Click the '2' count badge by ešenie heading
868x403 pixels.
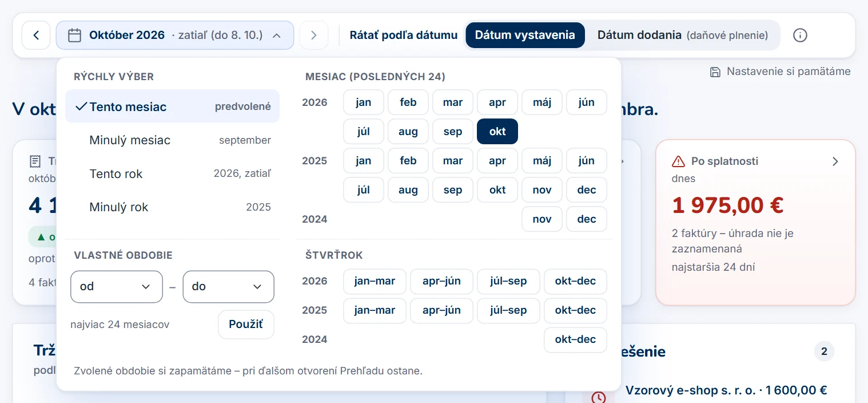(x=824, y=351)
